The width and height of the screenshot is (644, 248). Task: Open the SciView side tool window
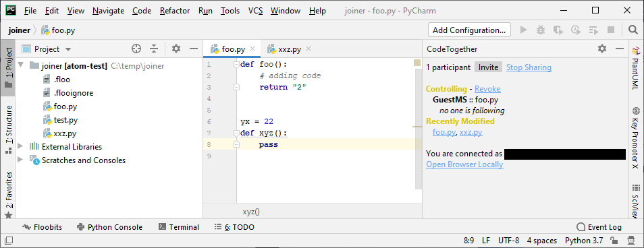[636, 201]
